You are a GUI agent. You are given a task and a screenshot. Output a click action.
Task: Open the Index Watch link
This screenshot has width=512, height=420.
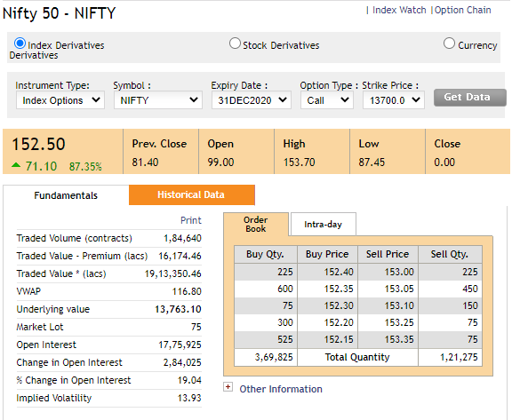399,10
